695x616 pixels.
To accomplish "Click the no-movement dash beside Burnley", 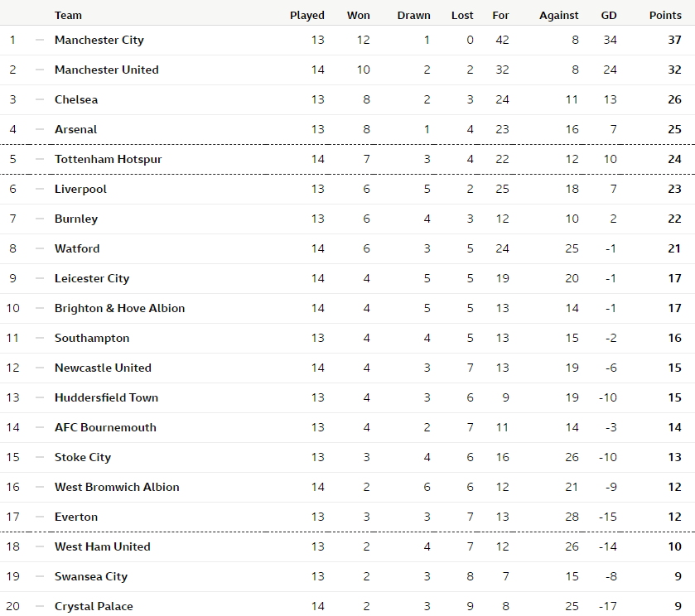I will [x=39, y=219].
